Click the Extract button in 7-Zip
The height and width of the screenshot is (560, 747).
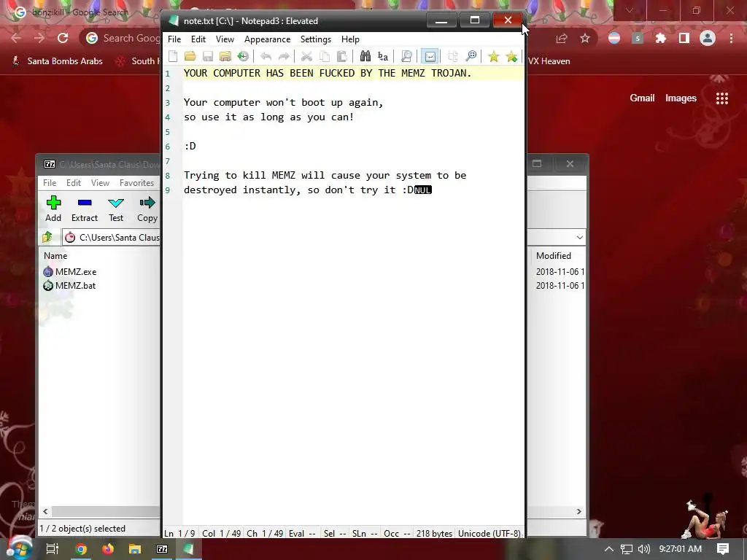pos(85,209)
